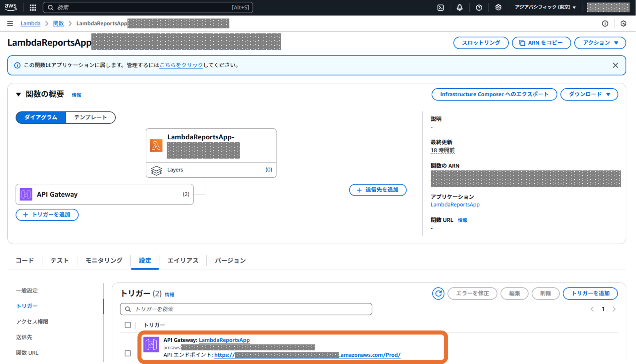Open the 情報 link beside トリガー heading
This screenshot has width=636, height=364.
point(169,295)
